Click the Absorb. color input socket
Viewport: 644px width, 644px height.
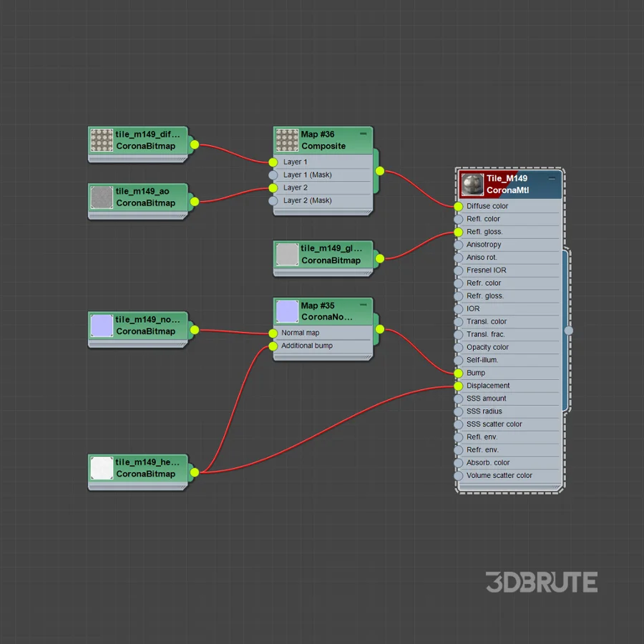459,463
